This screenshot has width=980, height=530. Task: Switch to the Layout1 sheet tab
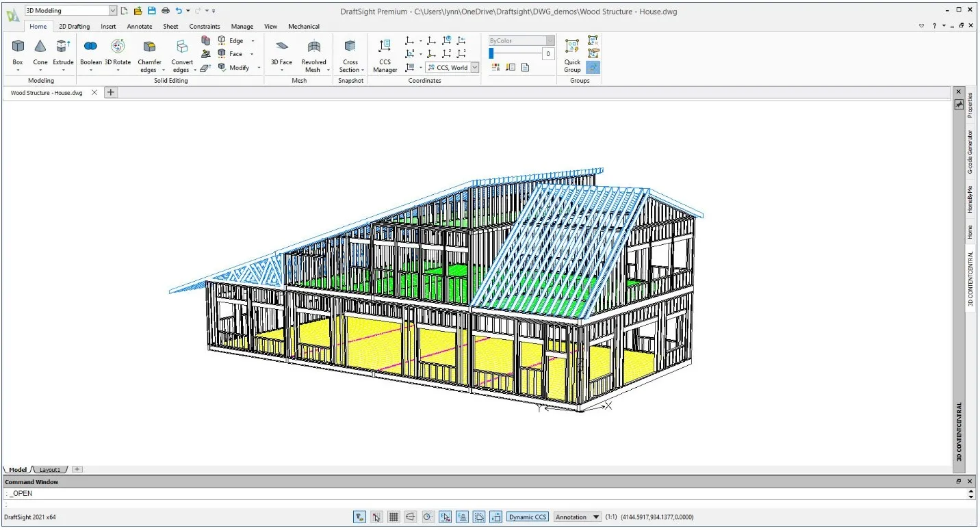pyautogui.click(x=50, y=470)
